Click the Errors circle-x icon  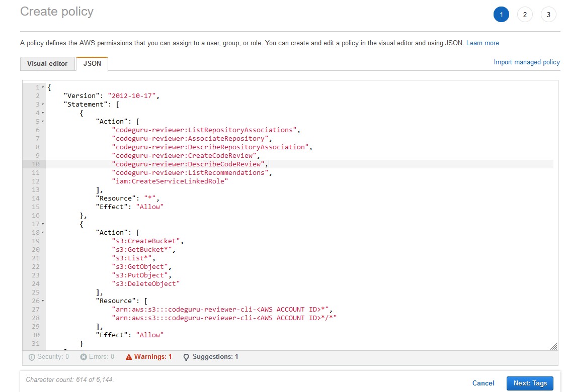pyautogui.click(x=84, y=357)
